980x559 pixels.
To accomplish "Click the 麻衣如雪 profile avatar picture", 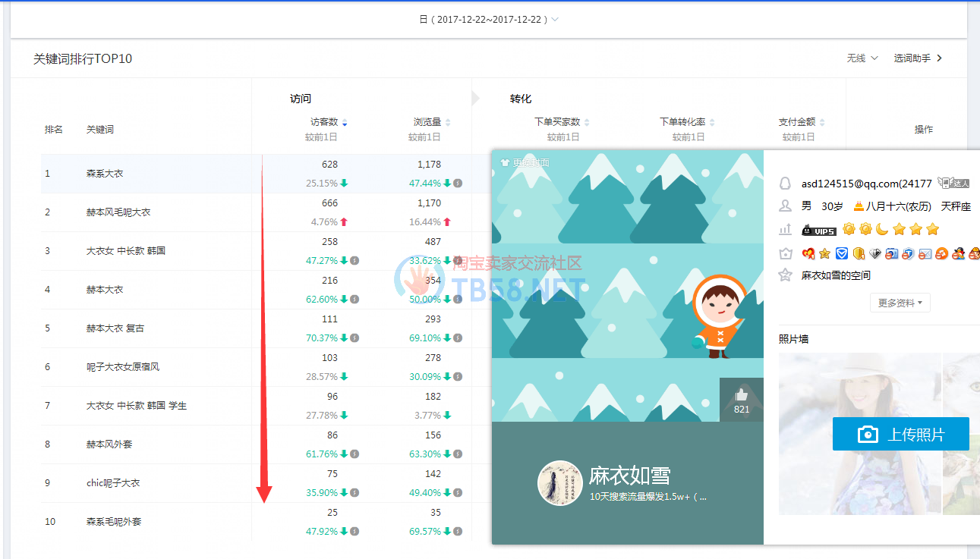I will tap(559, 482).
